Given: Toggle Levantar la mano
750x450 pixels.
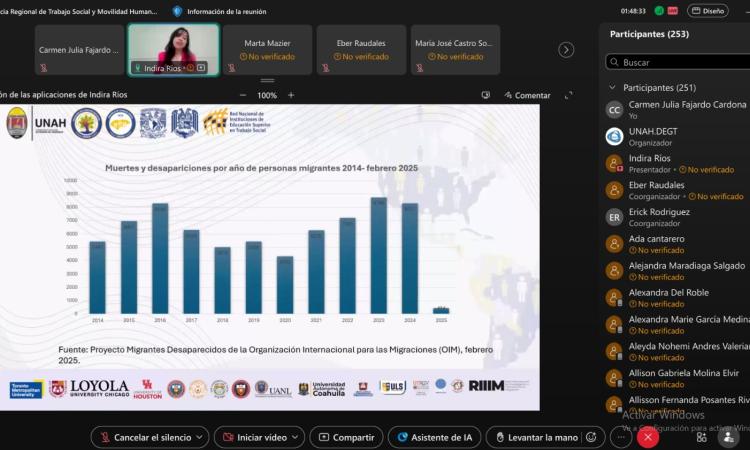Looking at the screenshot, I should [x=538, y=437].
